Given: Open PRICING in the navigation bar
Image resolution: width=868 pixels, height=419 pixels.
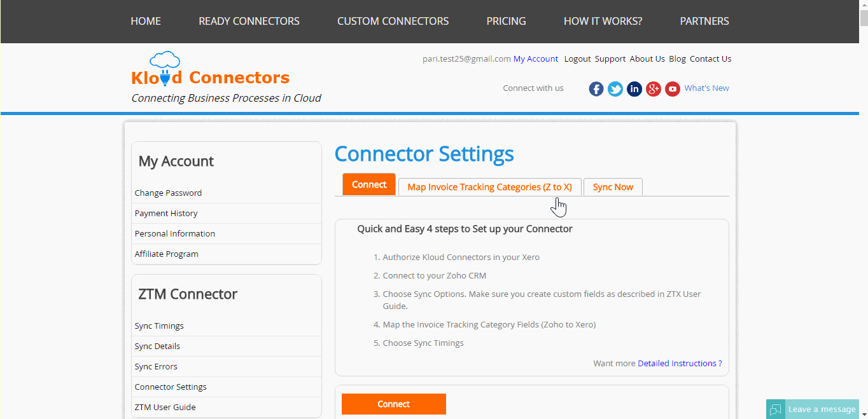Looking at the screenshot, I should click(x=506, y=21).
